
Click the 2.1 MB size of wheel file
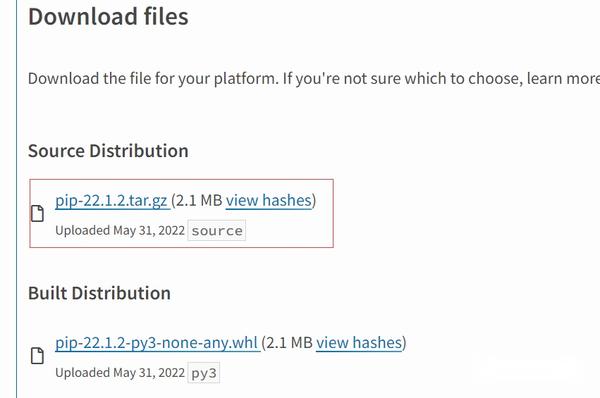[289, 343]
